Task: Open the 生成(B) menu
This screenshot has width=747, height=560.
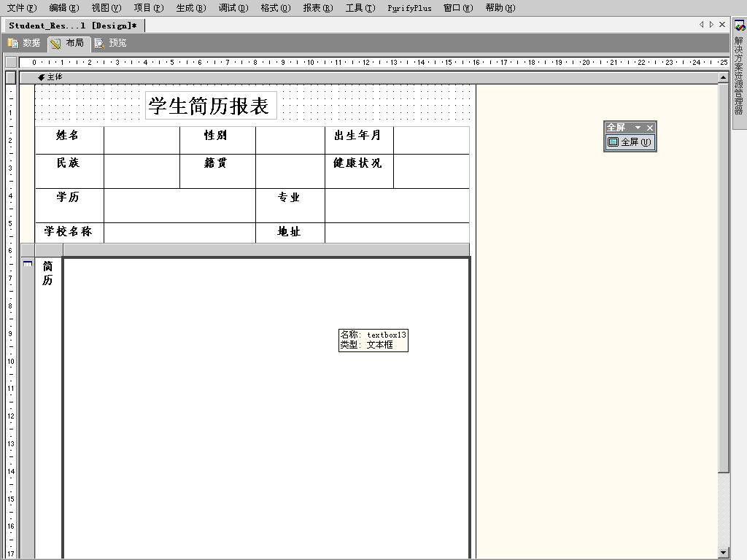Action: point(191,8)
